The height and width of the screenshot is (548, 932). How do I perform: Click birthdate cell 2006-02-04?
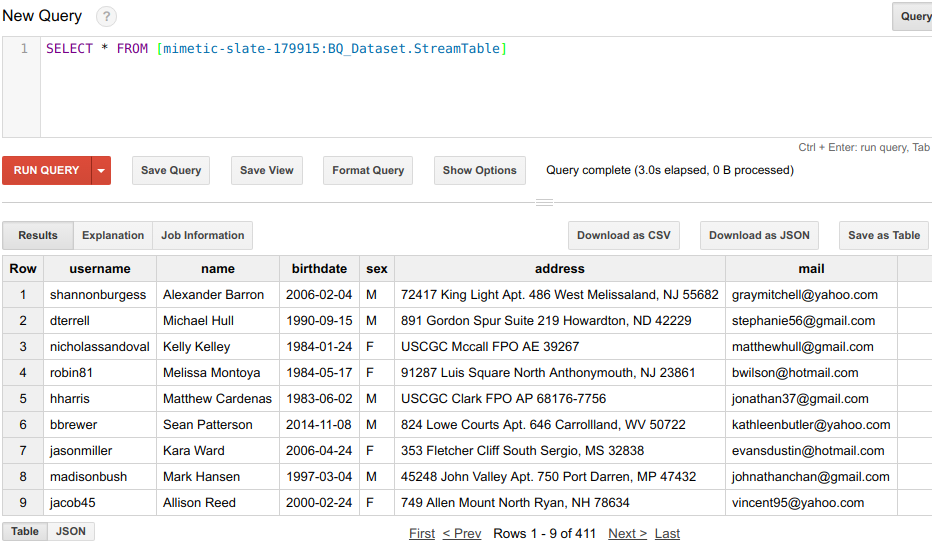[319, 295]
